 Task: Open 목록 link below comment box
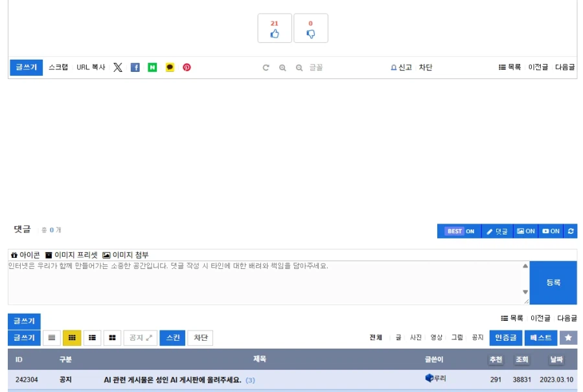click(x=512, y=318)
